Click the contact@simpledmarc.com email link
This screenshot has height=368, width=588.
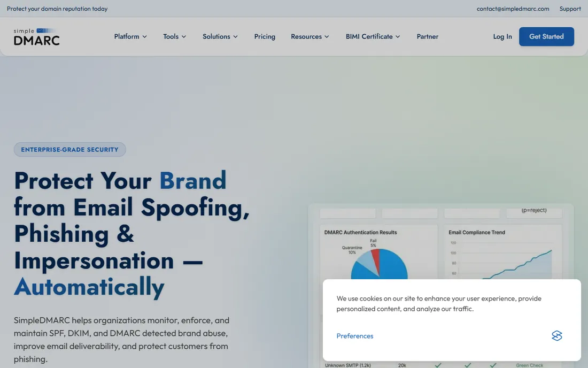513,9
